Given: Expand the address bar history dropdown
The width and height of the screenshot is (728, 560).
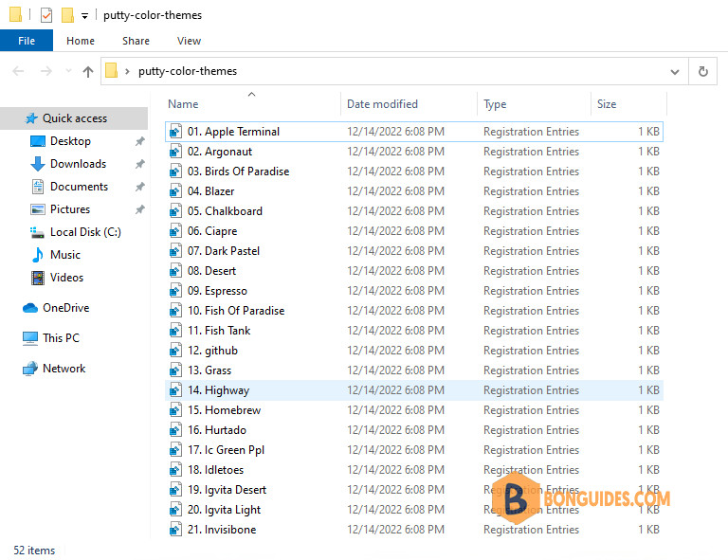Looking at the screenshot, I should click(x=675, y=71).
